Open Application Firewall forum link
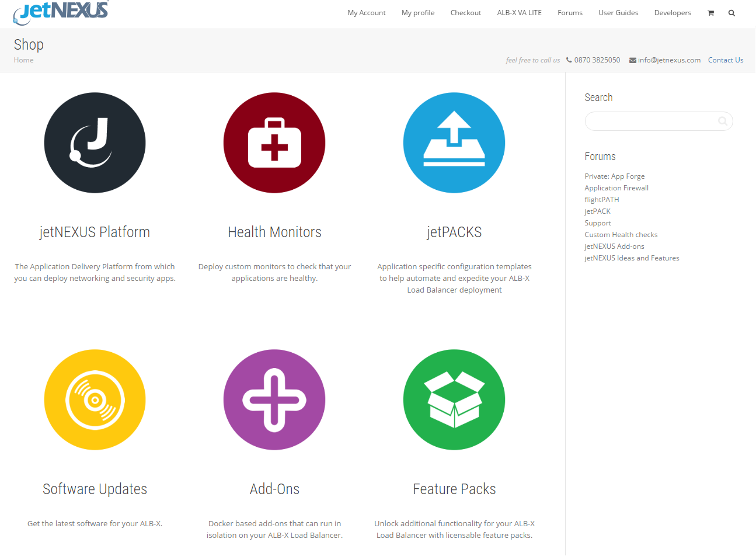Image resolution: width=756 pixels, height=556 pixels. click(x=616, y=188)
